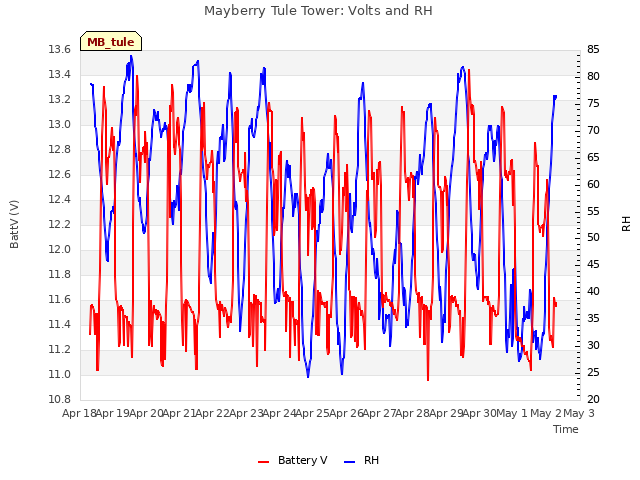Click the 11.0 voltage tick label

coord(60,374)
